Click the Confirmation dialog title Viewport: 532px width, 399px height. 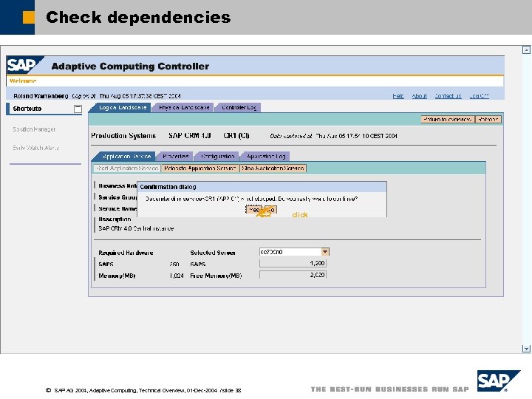click(x=168, y=187)
